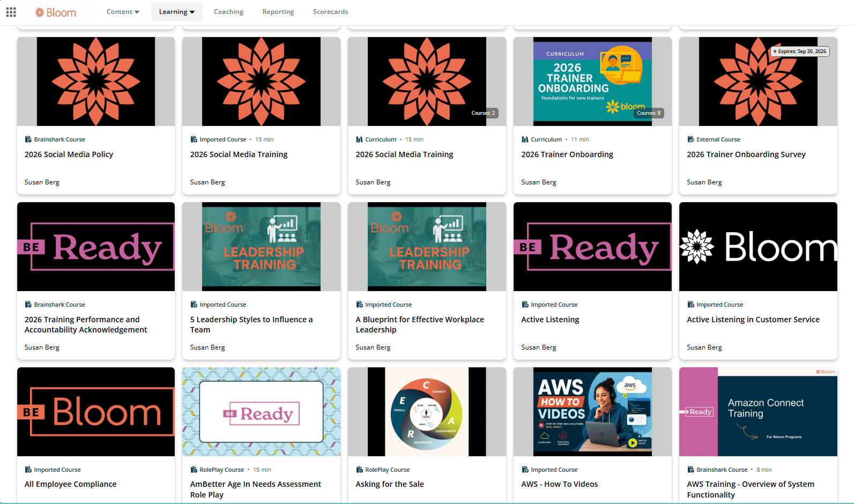Open 2026 Social Media Training imported course title
The width and height of the screenshot is (854, 504).
tap(239, 154)
